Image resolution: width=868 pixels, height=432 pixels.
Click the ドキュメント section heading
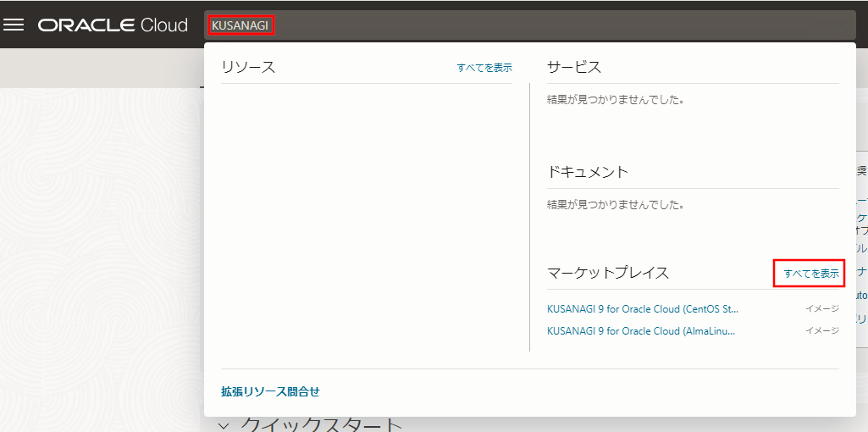coord(588,172)
